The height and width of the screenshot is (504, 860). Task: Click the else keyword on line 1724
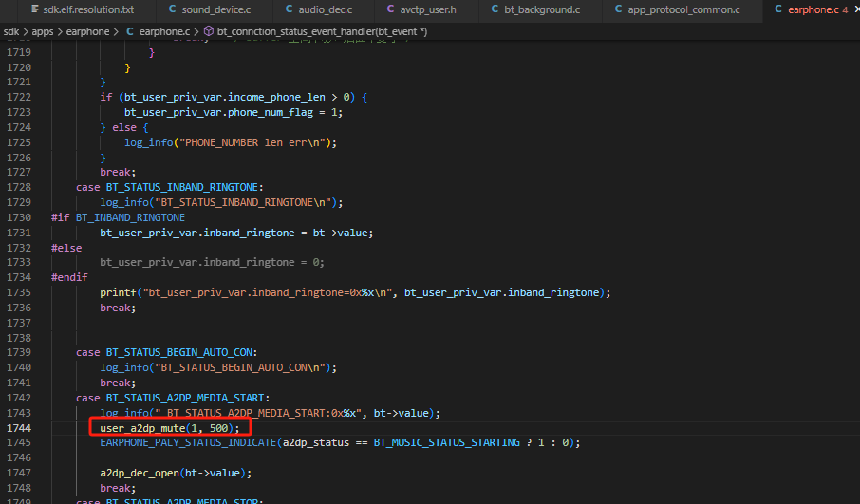pos(124,127)
